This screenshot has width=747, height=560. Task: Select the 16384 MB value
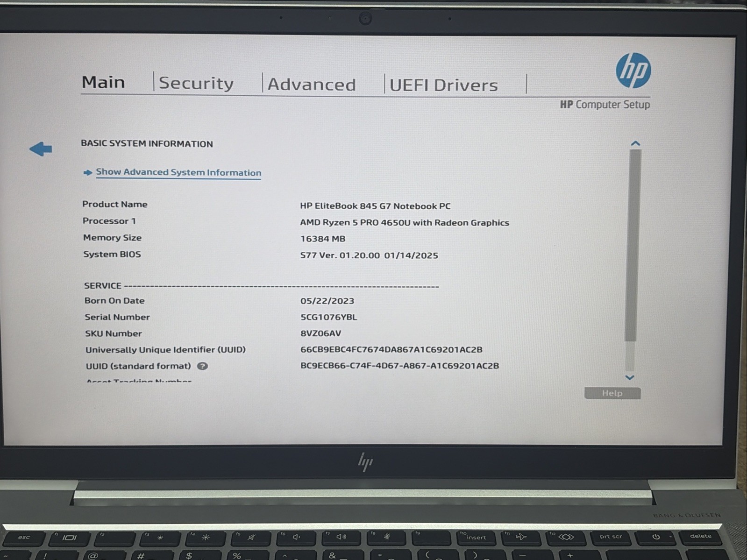(323, 239)
